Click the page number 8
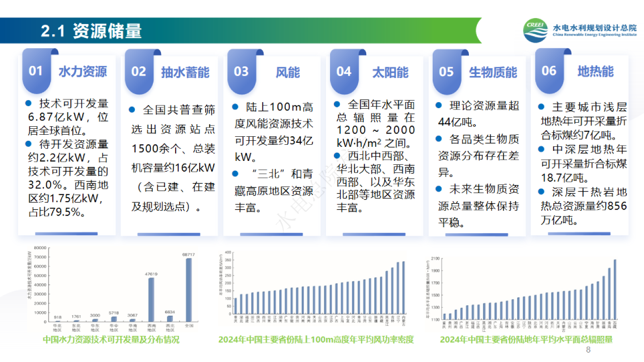 [589, 350]
